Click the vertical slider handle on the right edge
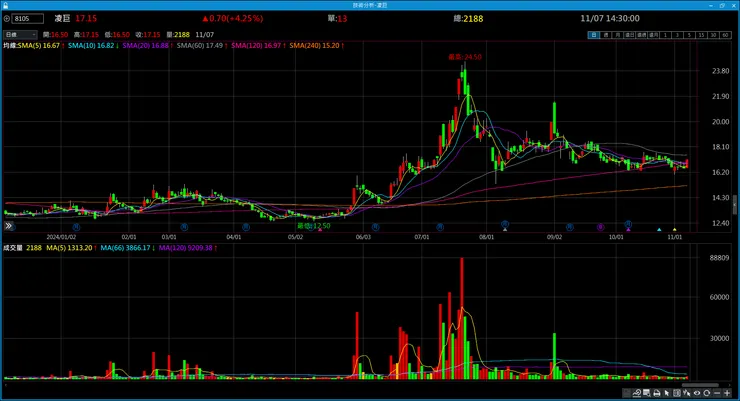This screenshot has height=401, width=740. [735, 205]
